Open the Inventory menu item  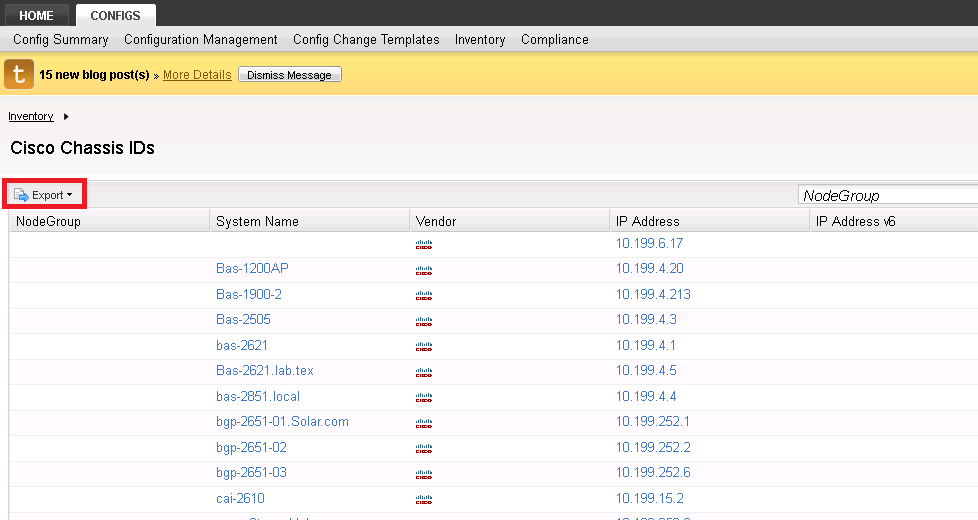coord(480,39)
